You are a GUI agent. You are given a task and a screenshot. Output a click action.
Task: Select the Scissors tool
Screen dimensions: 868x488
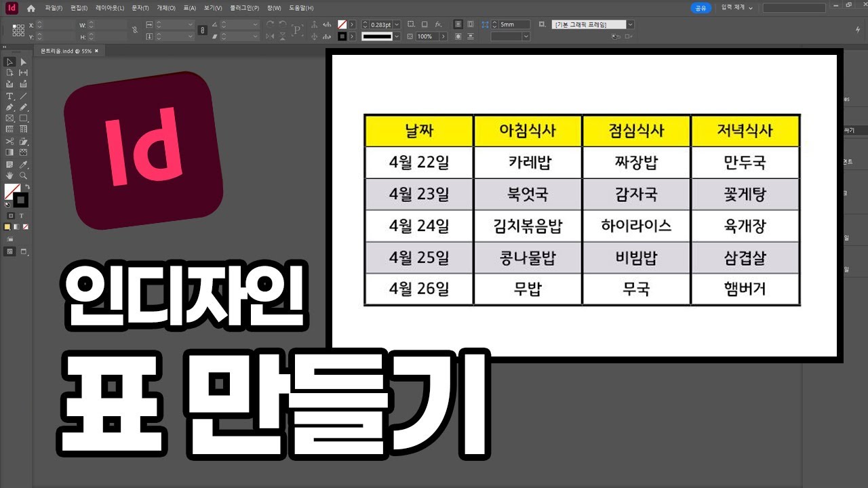9,142
